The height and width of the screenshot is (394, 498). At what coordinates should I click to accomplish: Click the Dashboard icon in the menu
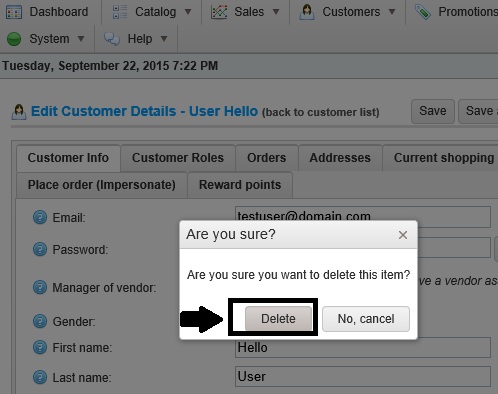(14, 12)
